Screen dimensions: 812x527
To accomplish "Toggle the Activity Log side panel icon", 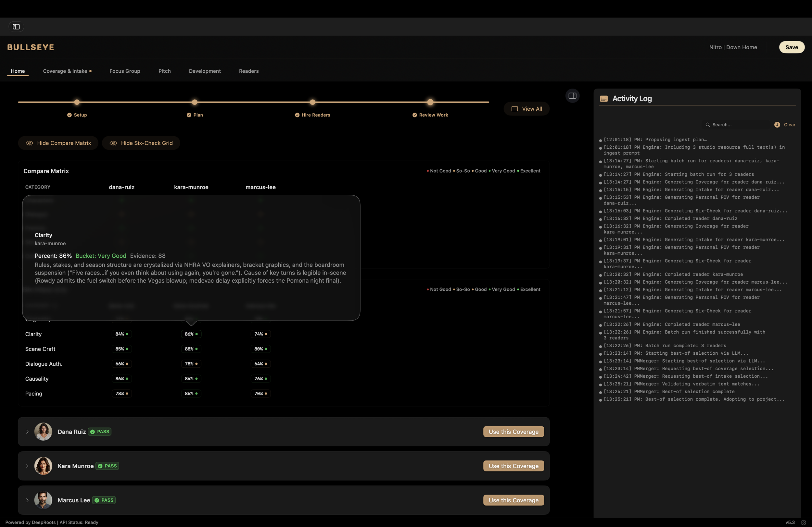I will pyautogui.click(x=572, y=96).
